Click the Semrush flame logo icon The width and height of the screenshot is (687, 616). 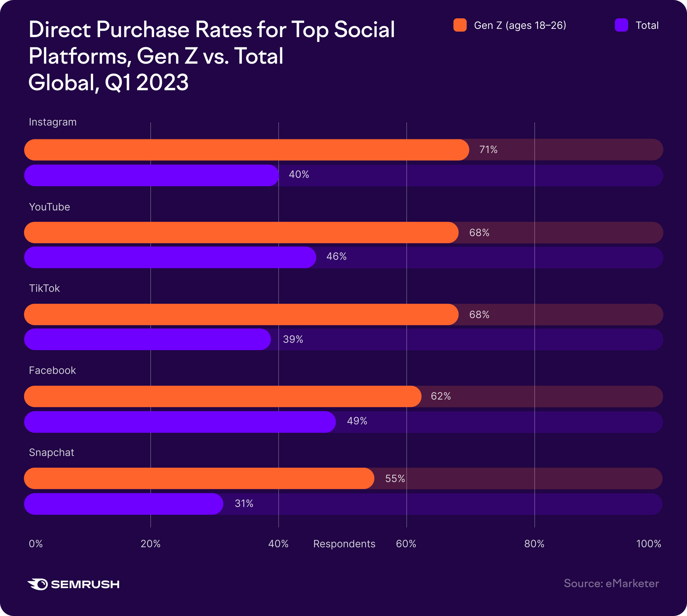click(x=38, y=584)
